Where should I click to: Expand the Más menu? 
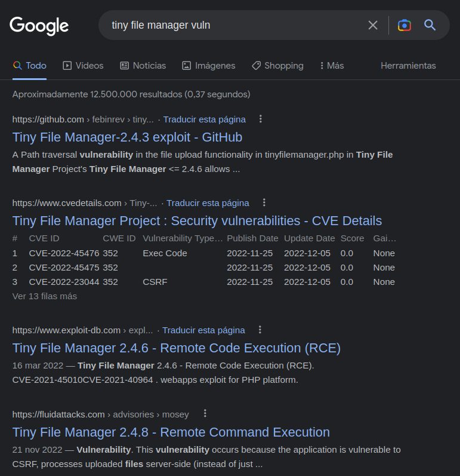tap(332, 66)
